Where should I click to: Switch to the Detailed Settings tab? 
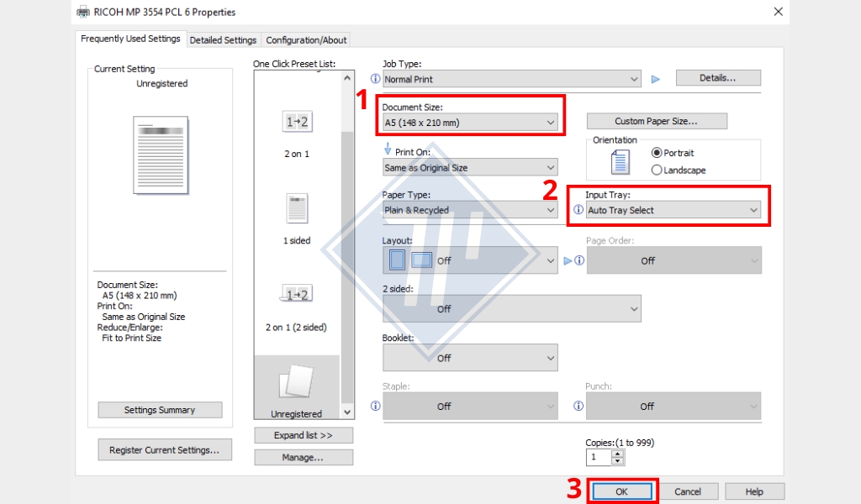223,39
